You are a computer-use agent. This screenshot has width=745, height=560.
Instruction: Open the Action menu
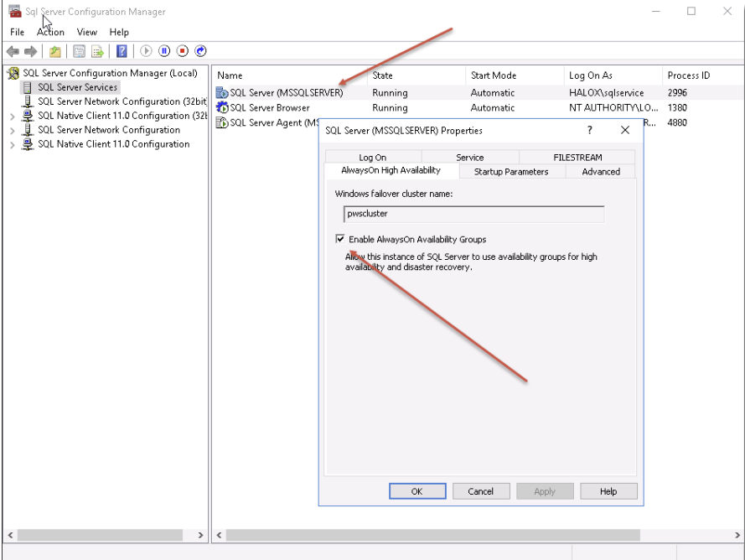50,32
